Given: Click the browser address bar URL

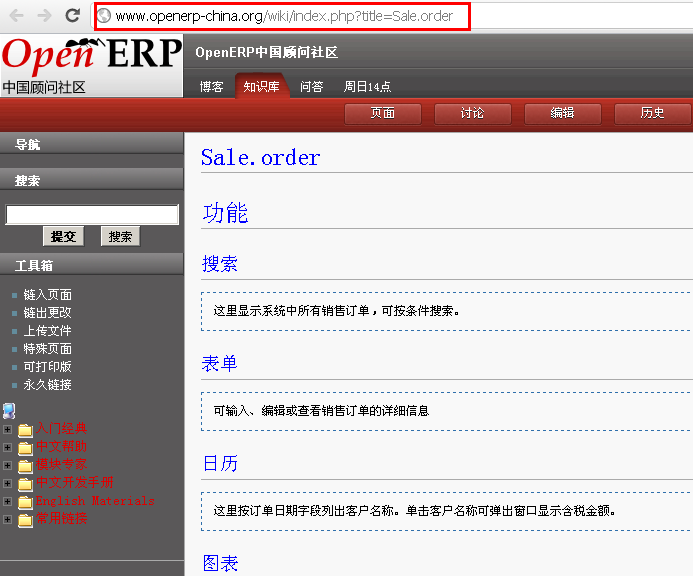Looking at the screenshot, I should click(282, 16).
